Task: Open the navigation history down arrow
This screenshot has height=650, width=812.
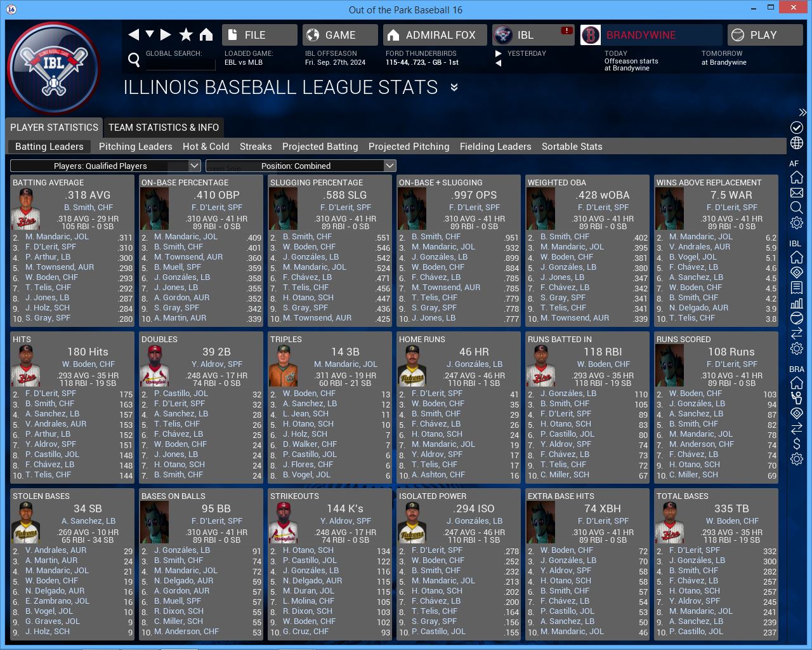Action: pos(150,34)
